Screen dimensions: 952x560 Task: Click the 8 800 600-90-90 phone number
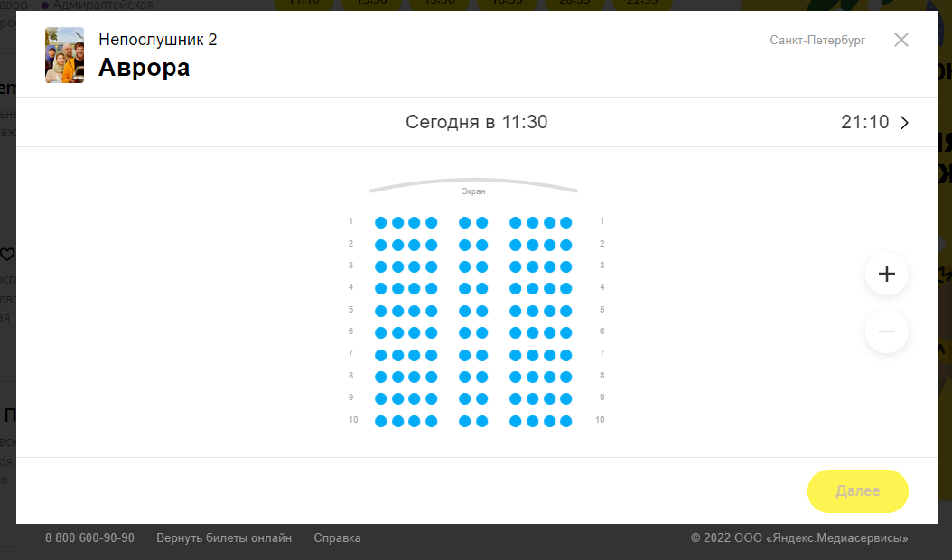tap(89, 538)
